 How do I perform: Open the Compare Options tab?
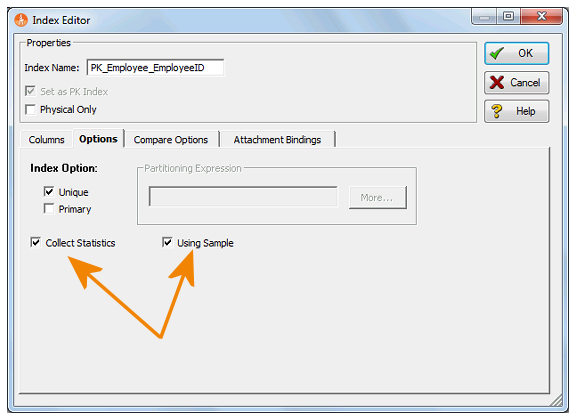point(171,140)
